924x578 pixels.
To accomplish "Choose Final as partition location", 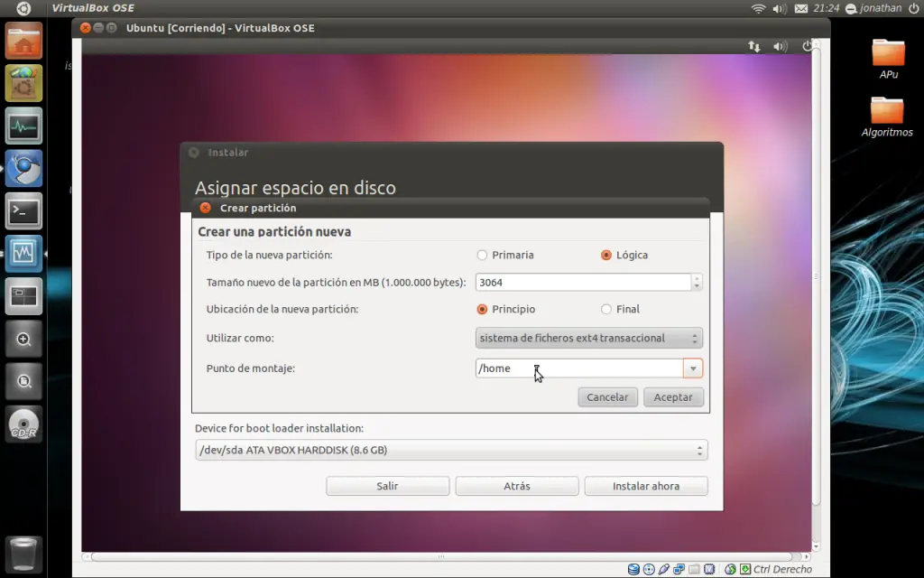I will [x=605, y=309].
